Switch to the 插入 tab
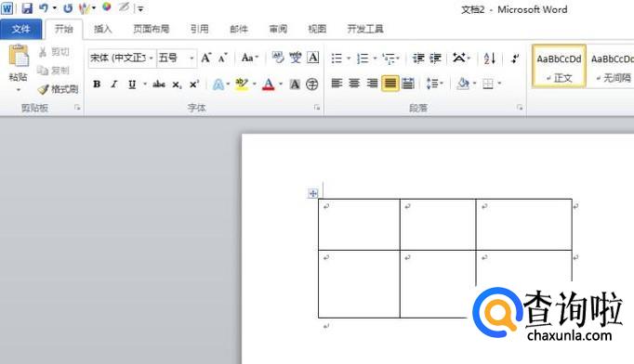The image size is (634, 364). pos(102,29)
